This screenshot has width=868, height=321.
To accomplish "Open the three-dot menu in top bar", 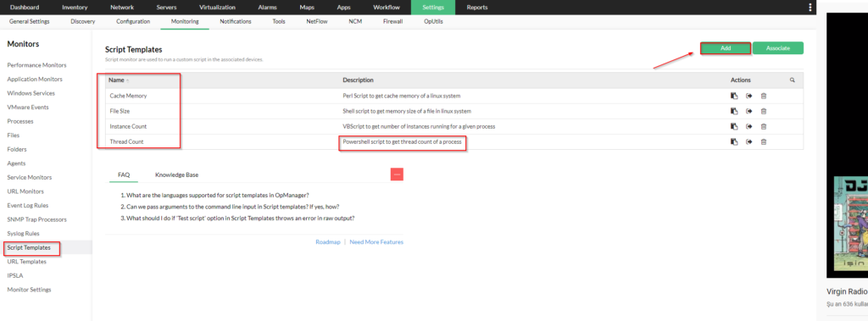I will click(x=810, y=7).
